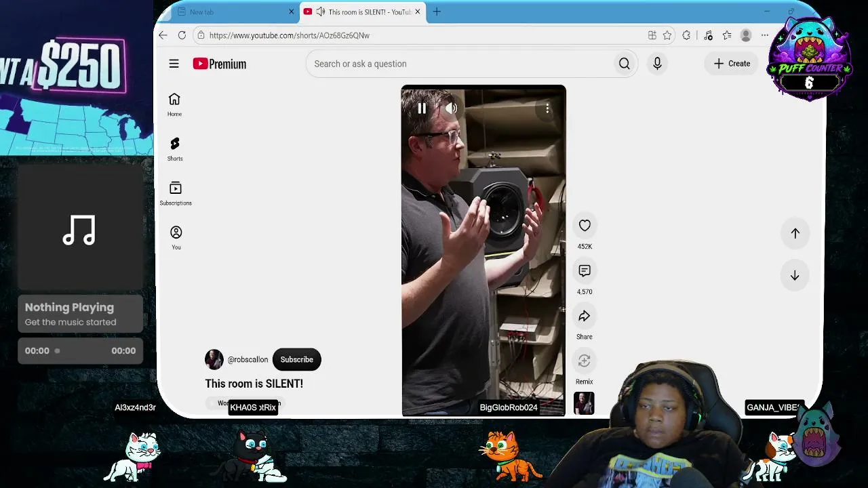Reload the page with refresh icon
This screenshot has height=488, width=868.
point(182,35)
